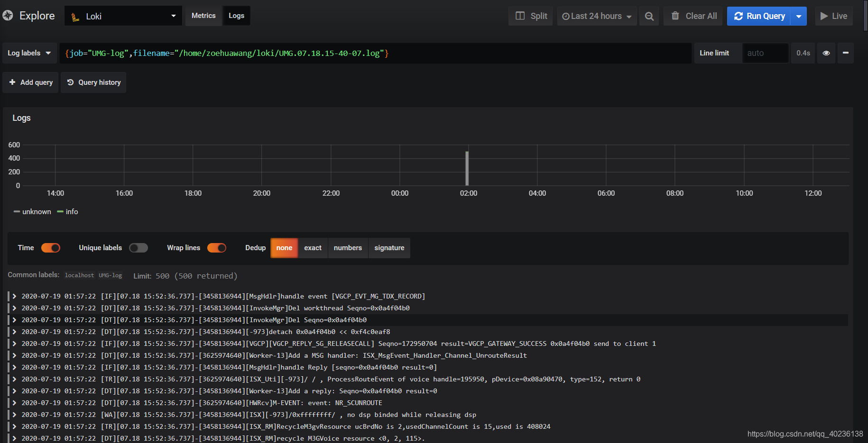Click the history clock icon
The image size is (868, 443).
tap(70, 82)
